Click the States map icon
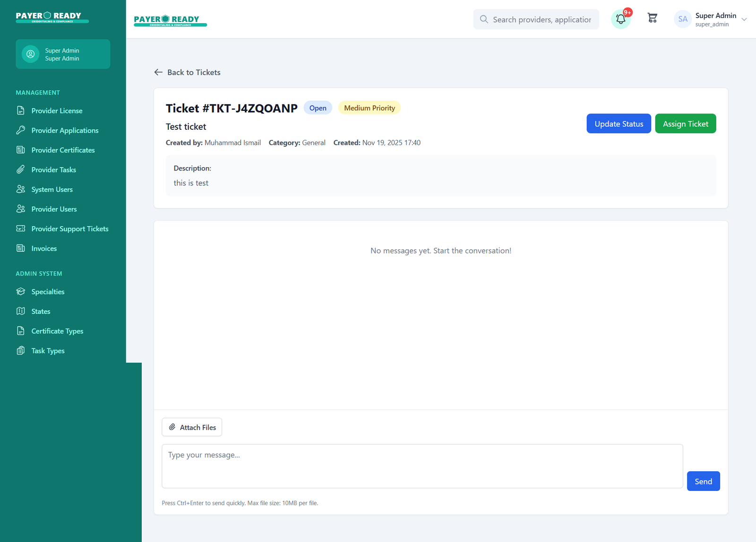The image size is (756, 542). [x=21, y=311]
